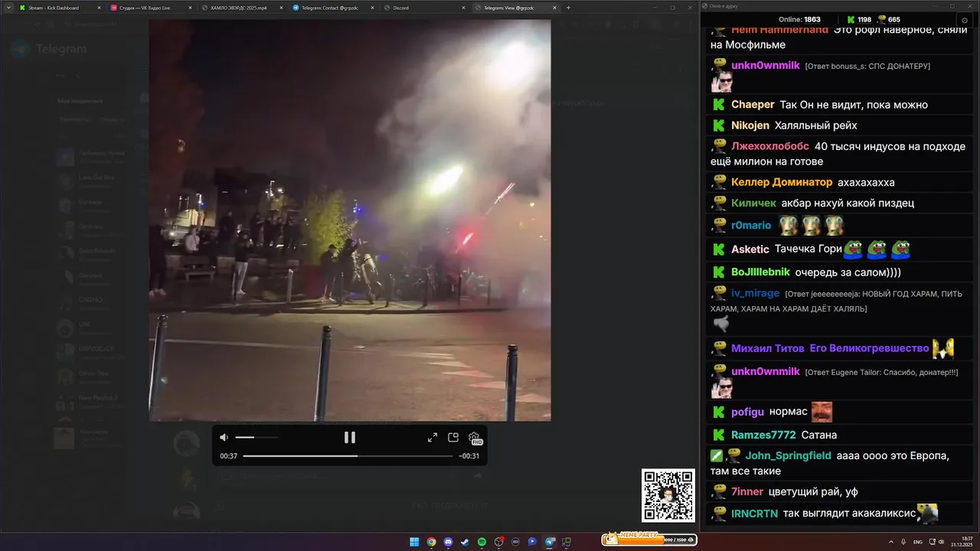This screenshot has width=980, height=551.
Task: Open Spotify from the taskbar
Action: point(482,542)
